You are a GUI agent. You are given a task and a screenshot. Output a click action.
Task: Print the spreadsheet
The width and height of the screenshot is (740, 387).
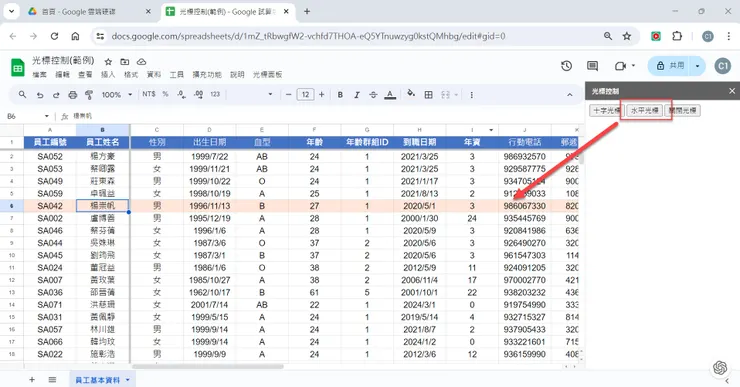click(x=72, y=95)
